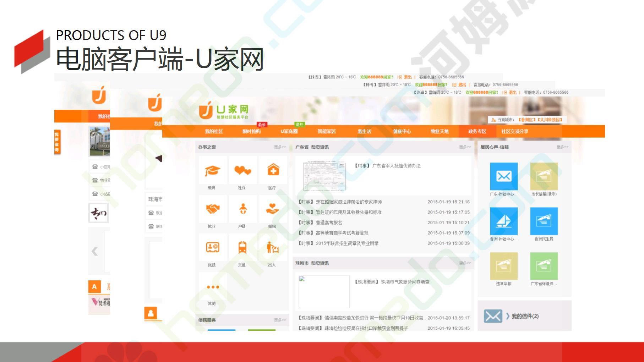Open the 市长信箱(演示) mailbox icon
Image resolution: width=644 pixels, height=362 pixels.
click(x=544, y=176)
